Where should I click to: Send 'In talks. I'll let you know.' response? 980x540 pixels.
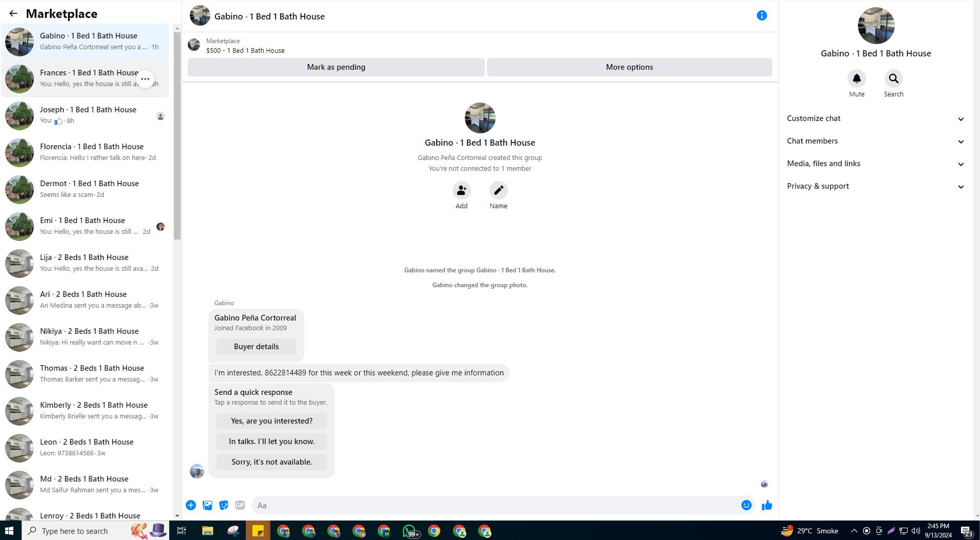click(x=271, y=442)
